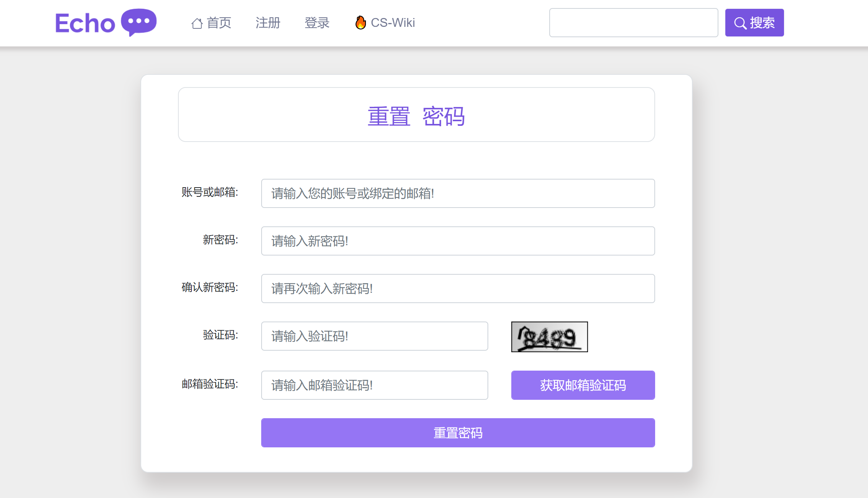Open the 注册 navigation link

click(268, 23)
